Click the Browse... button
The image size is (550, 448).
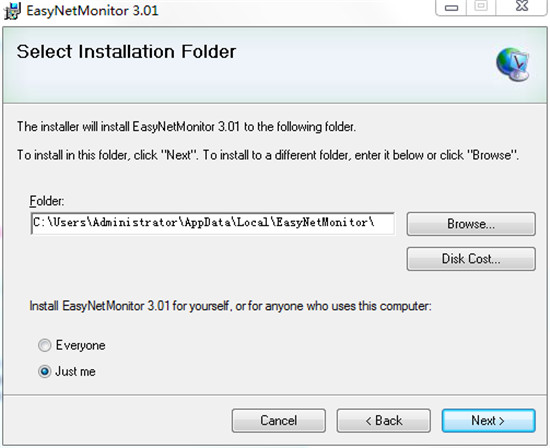[x=471, y=224]
